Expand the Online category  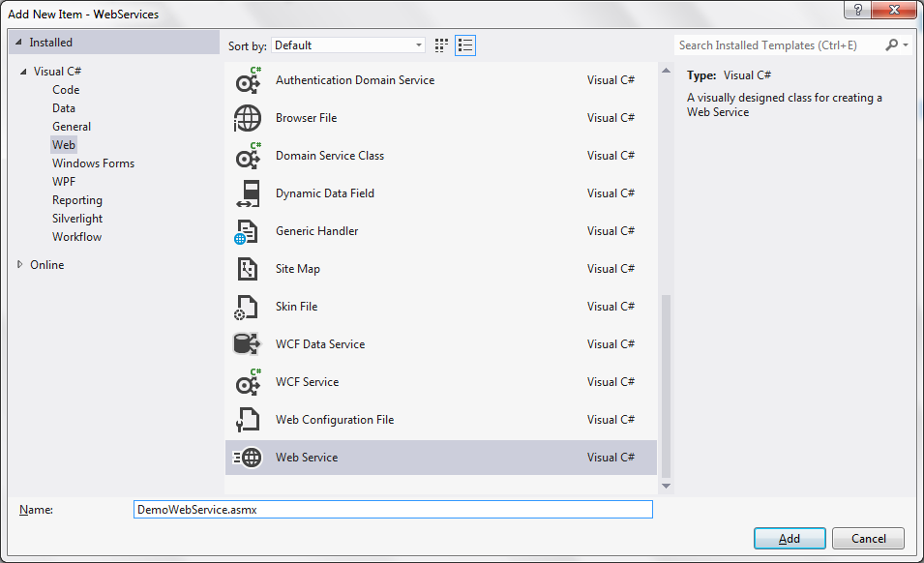[x=20, y=264]
